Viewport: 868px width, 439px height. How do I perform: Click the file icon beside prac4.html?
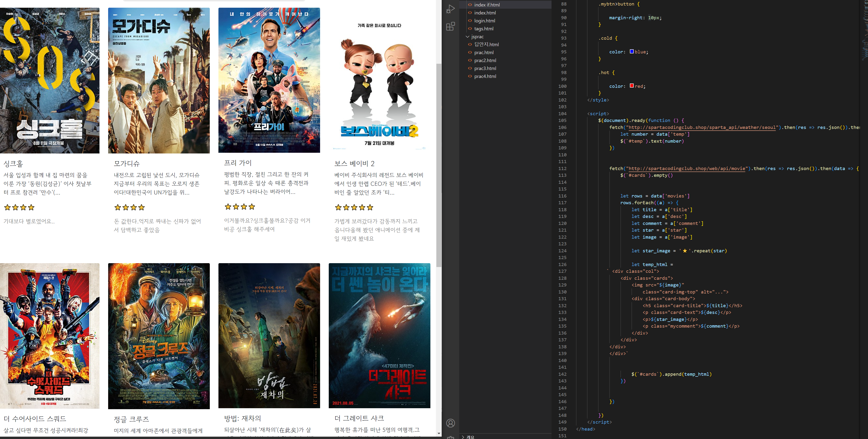tap(470, 76)
